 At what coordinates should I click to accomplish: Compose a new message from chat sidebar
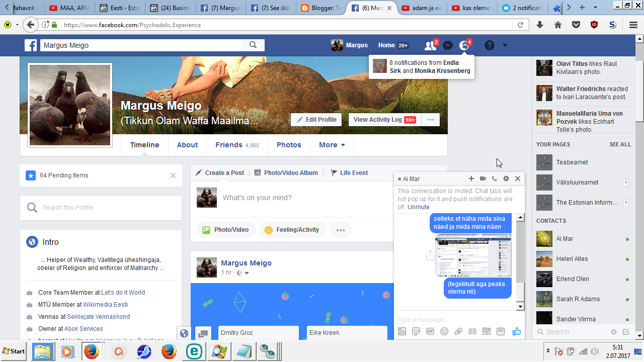(x=626, y=332)
